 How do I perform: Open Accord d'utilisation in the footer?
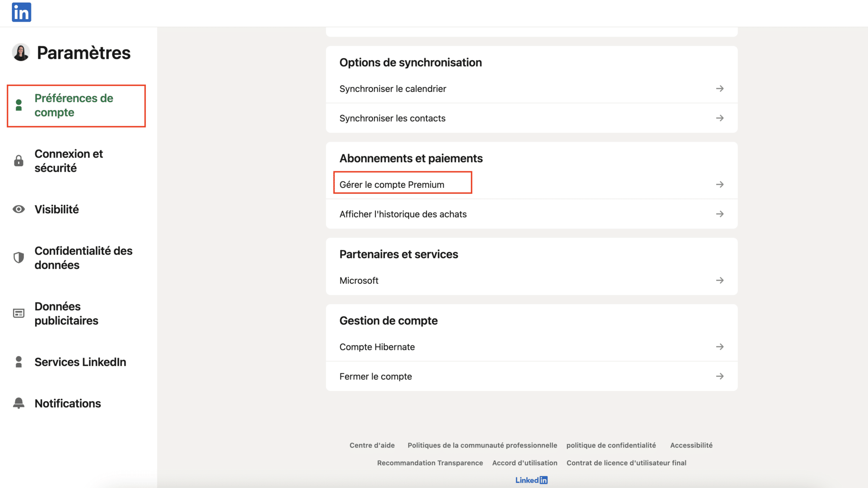click(525, 463)
